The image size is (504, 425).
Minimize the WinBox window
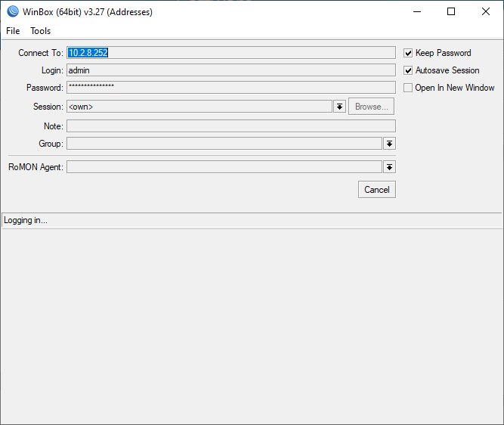coord(417,11)
